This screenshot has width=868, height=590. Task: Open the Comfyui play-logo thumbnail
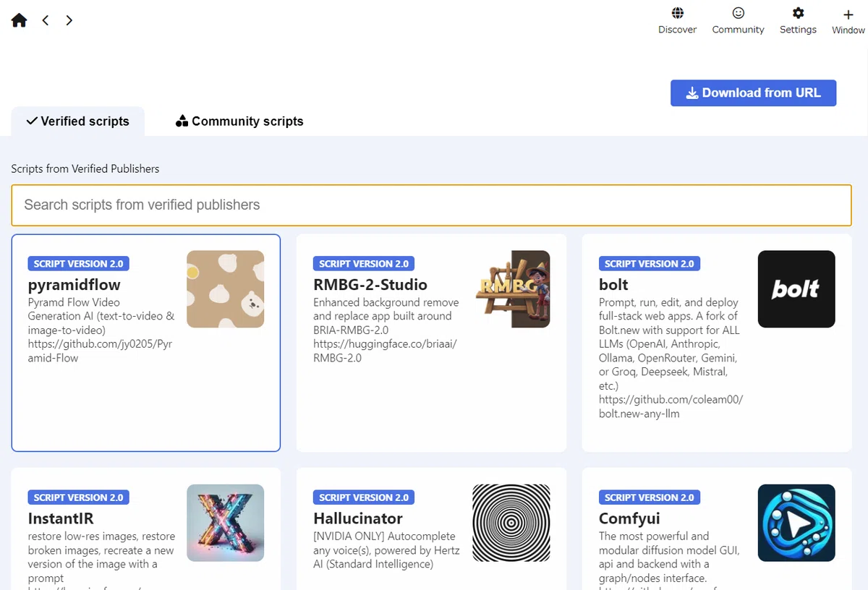click(796, 523)
